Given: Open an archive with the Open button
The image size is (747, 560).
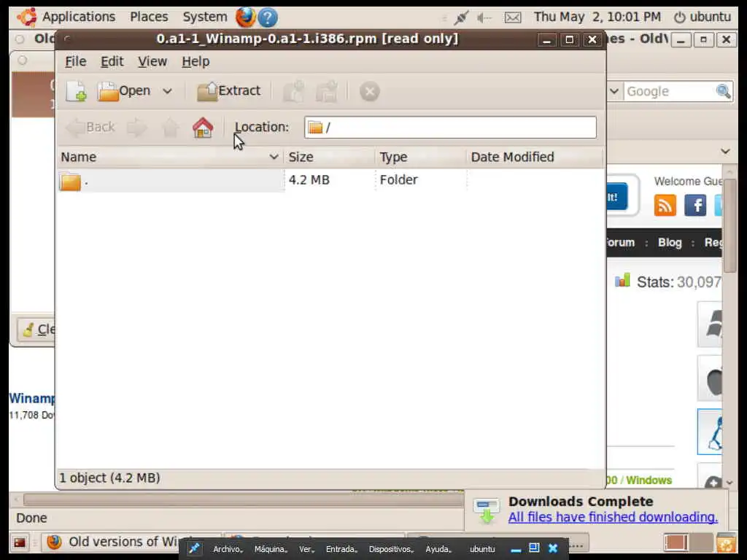Looking at the screenshot, I should click(124, 91).
